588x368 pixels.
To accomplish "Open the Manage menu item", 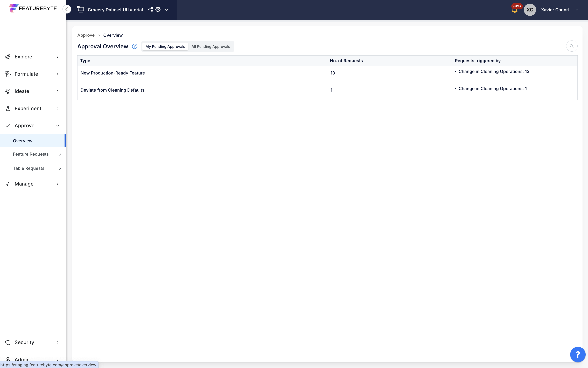I will pyautogui.click(x=33, y=184).
